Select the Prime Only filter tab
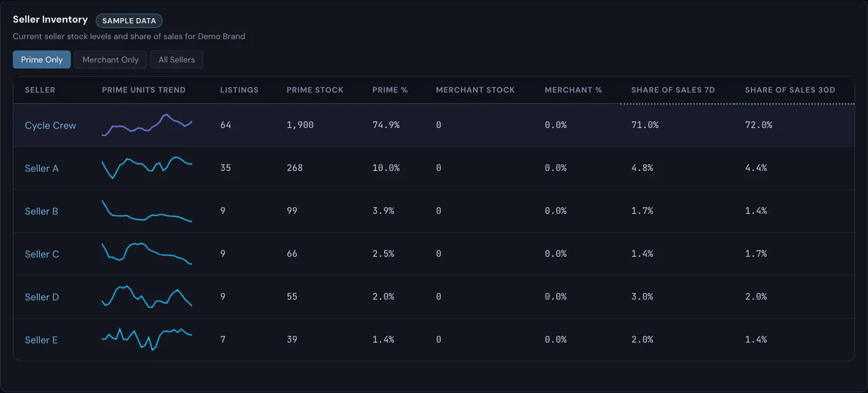This screenshot has width=868, height=393. pos(41,59)
